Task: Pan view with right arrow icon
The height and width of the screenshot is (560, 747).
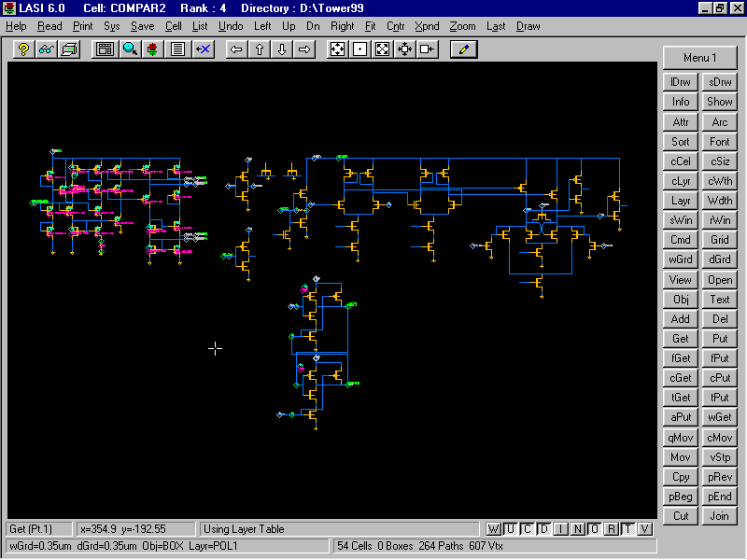Action: point(304,49)
